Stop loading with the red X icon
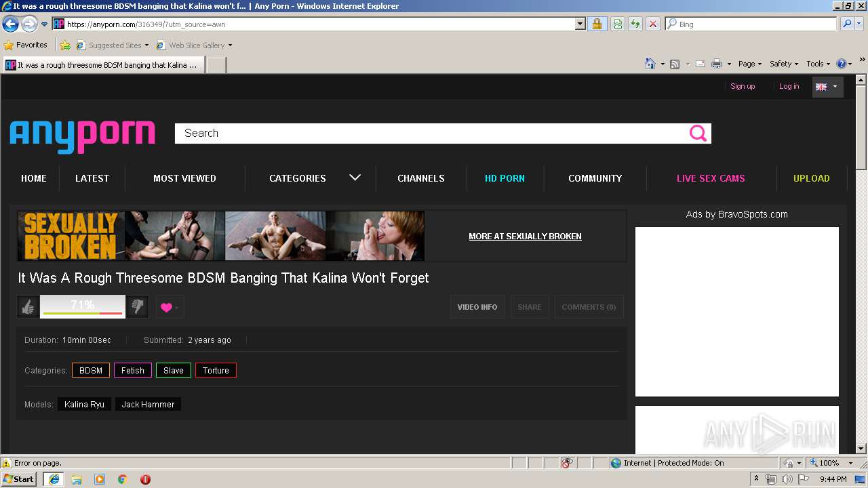This screenshot has height=488, width=868. (653, 24)
